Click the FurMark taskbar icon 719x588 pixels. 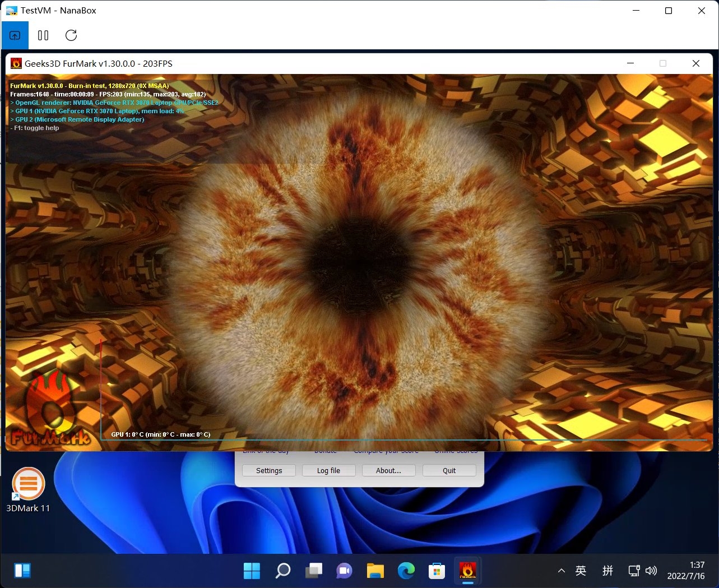coord(467,571)
